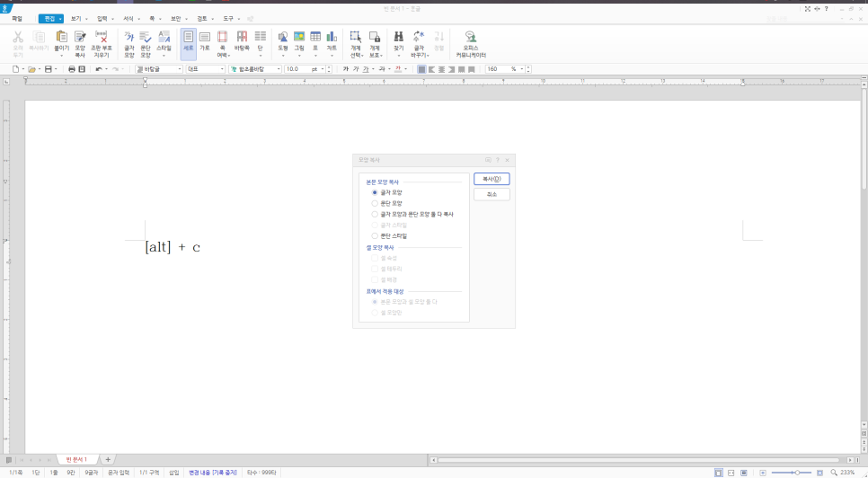
Task: Switch to the 빈 문서 1 document tab
Action: (x=77, y=460)
